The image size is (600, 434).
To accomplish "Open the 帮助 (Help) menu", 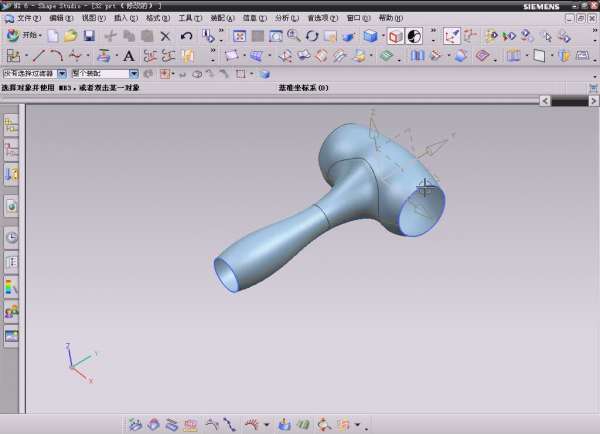I will tap(390, 18).
